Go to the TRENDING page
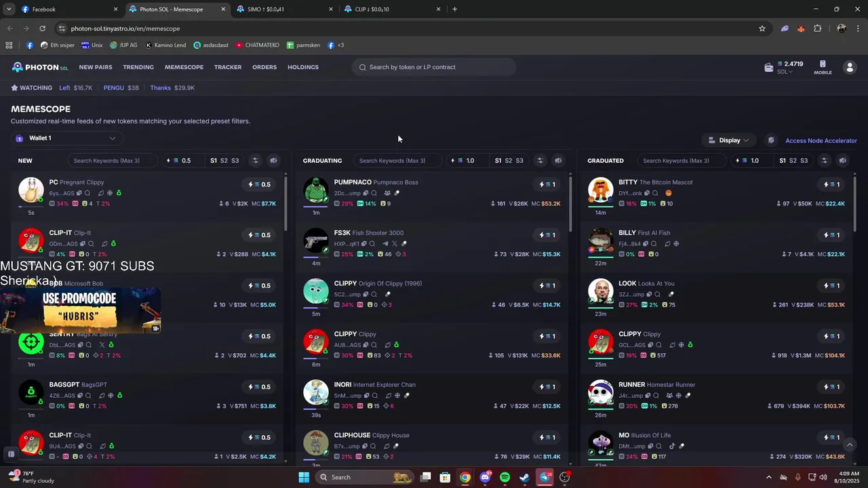The height and width of the screenshot is (488, 868). (x=138, y=67)
